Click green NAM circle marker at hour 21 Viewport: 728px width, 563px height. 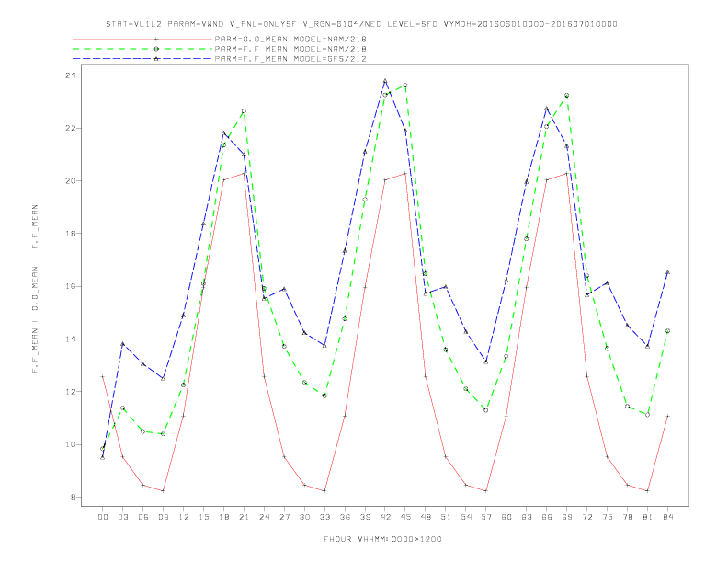(x=244, y=111)
